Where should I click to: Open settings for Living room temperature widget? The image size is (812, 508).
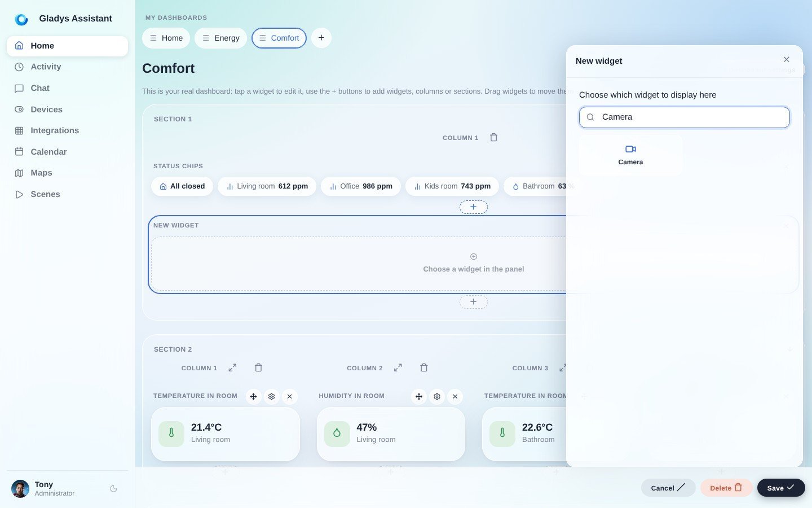pyautogui.click(x=272, y=397)
